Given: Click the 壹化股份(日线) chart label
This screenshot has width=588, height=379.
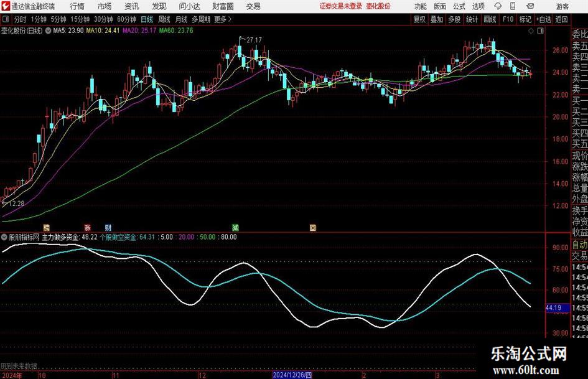Looking at the screenshot, I should [22, 30].
